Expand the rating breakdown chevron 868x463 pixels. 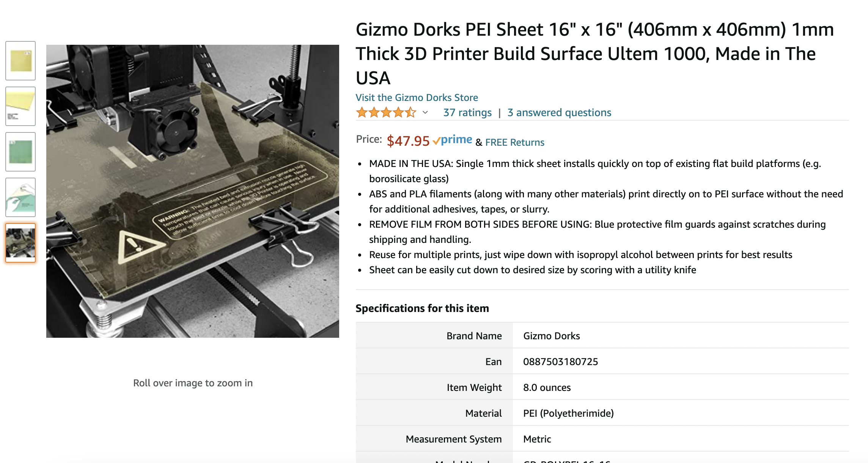425,113
